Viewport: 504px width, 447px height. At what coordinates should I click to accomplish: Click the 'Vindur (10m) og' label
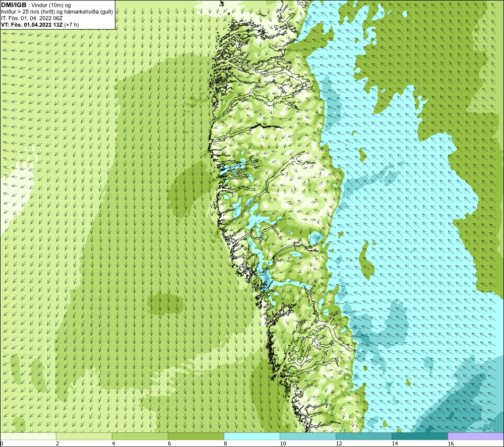click(51, 6)
